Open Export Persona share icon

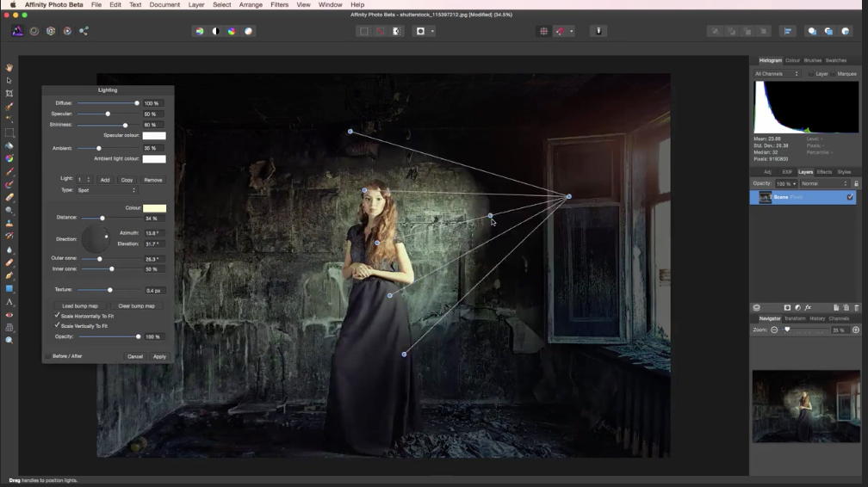pos(84,31)
